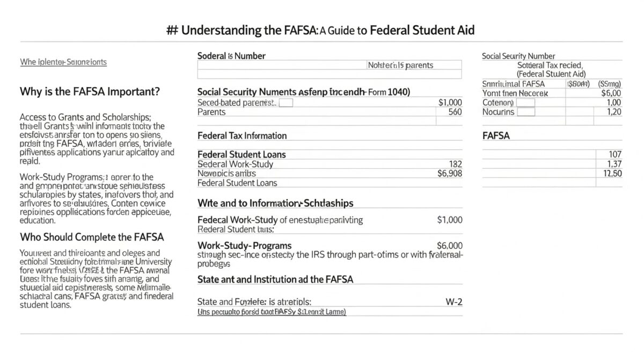Select the 12,50 value in the FAFSA table
Image resolution: width=644 pixels, height=352 pixels.
(x=611, y=174)
